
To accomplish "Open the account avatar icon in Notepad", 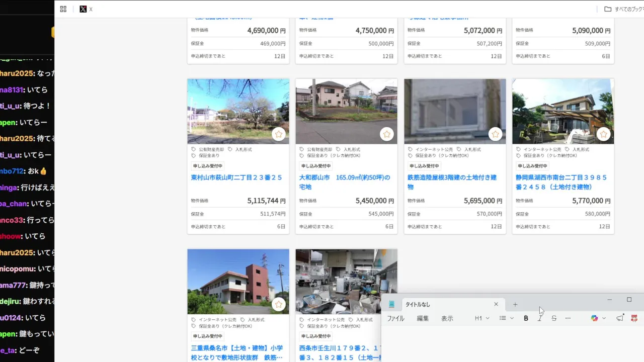I will pyautogui.click(x=634, y=318).
